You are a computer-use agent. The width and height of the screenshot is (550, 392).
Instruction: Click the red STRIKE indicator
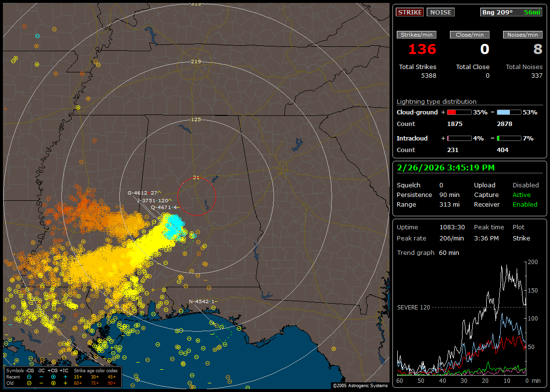(x=410, y=13)
